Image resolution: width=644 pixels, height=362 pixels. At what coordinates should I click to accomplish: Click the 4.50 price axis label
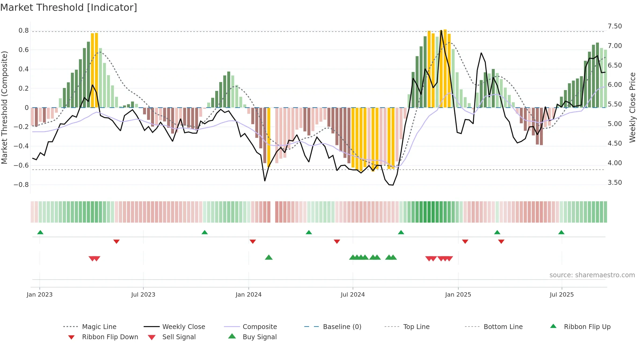615,143
